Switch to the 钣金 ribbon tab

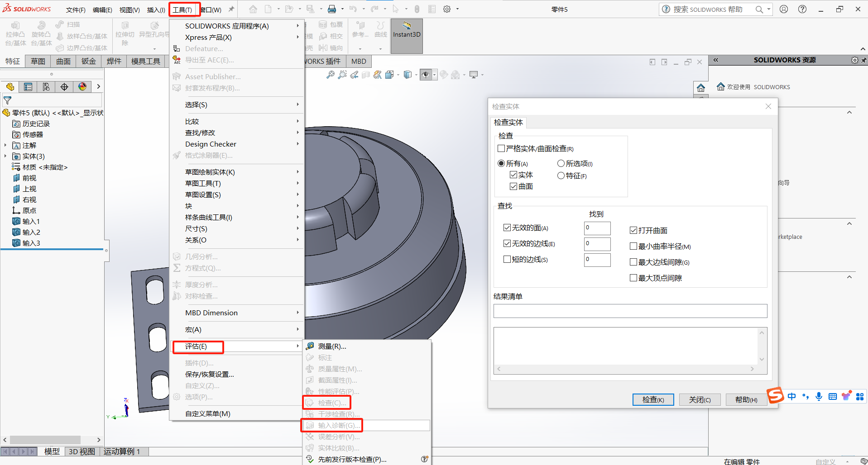[x=89, y=61]
